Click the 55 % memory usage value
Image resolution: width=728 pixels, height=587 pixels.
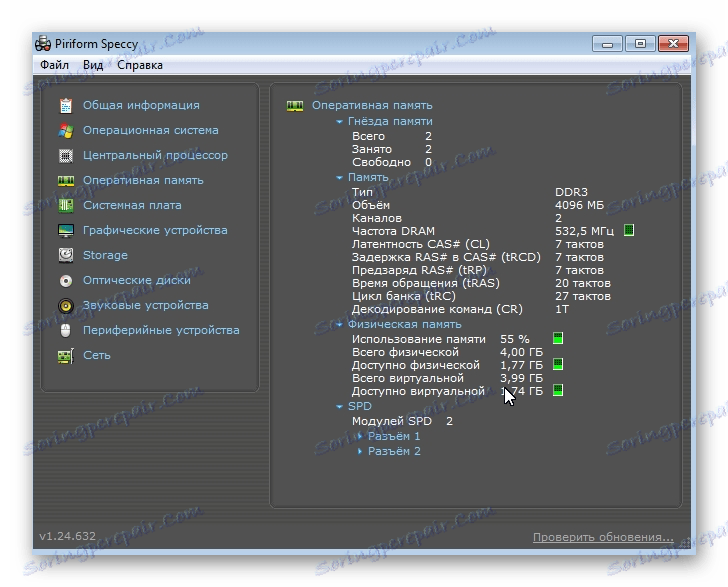pos(514,339)
